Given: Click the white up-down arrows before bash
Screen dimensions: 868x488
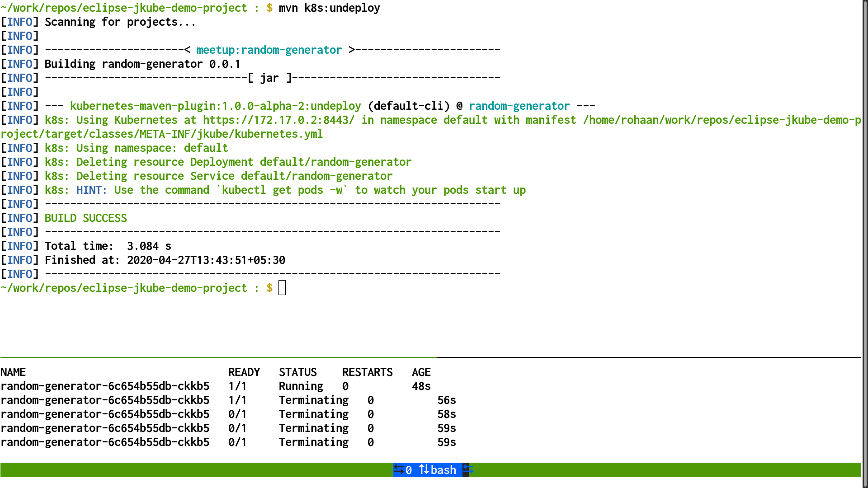Looking at the screenshot, I should tap(424, 469).
